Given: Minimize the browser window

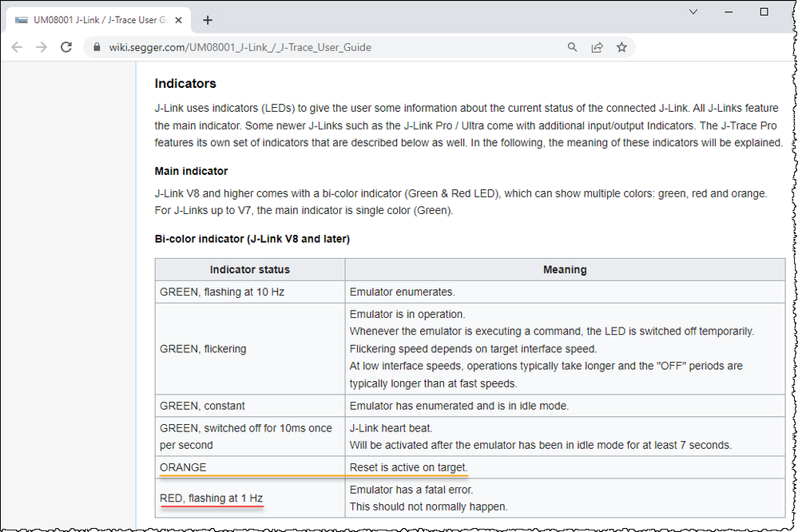Looking at the screenshot, I should [729, 12].
